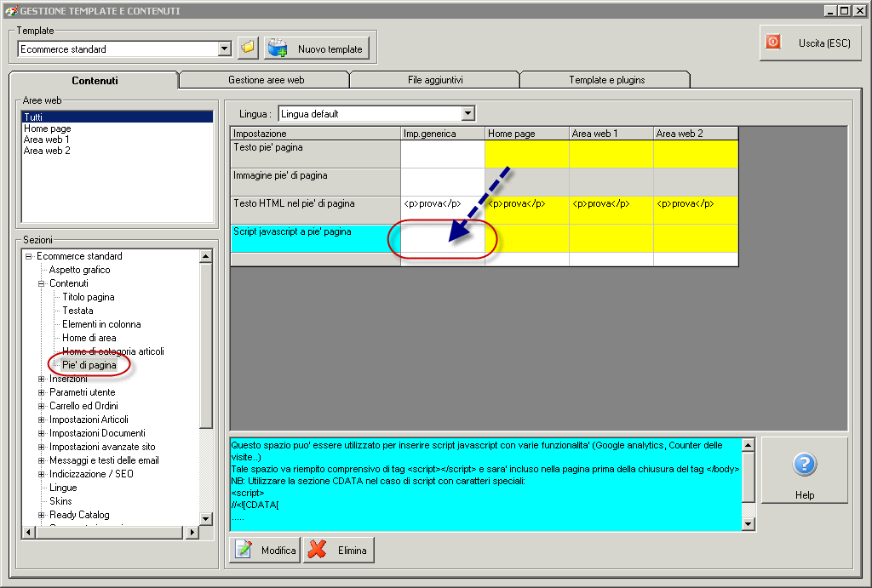Image resolution: width=872 pixels, height=588 pixels.
Task: Switch to the Template e plugins tab
Action: 606,80
